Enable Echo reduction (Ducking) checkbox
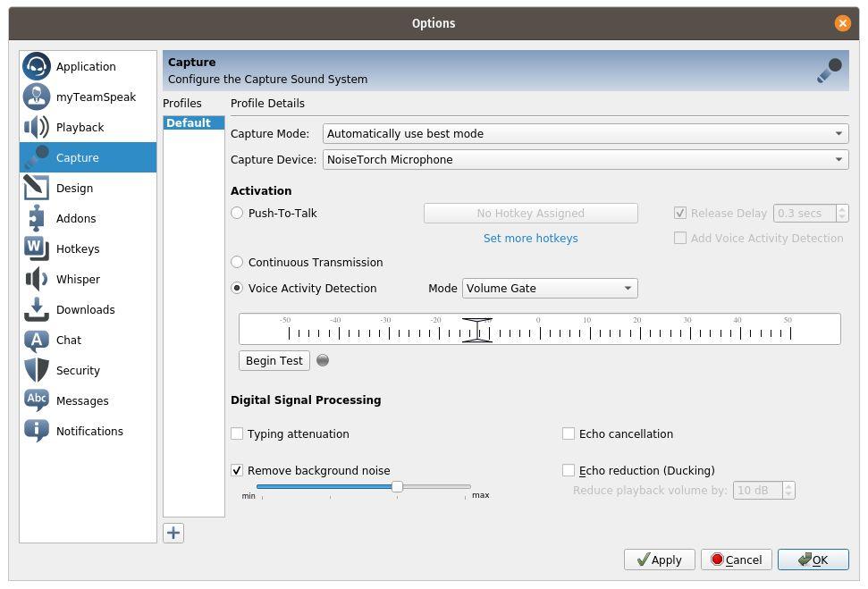This screenshot has height=589, width=868. pyautogui.click(x=569, y=470)
